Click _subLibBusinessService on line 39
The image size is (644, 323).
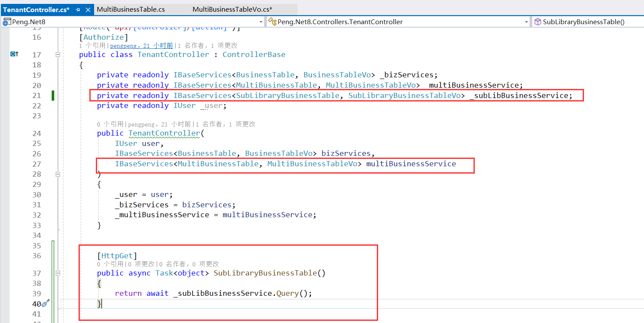click(222, 293)
